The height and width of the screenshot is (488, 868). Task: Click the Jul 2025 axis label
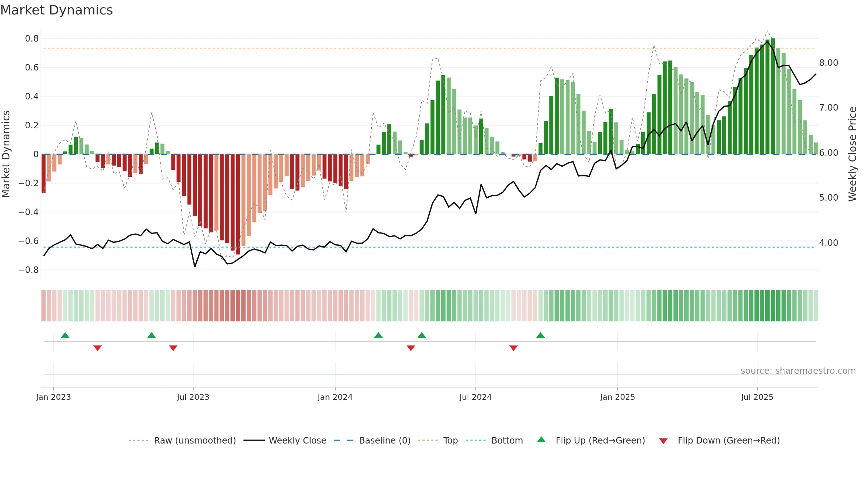pyautogui.click(x=757, y=397)
